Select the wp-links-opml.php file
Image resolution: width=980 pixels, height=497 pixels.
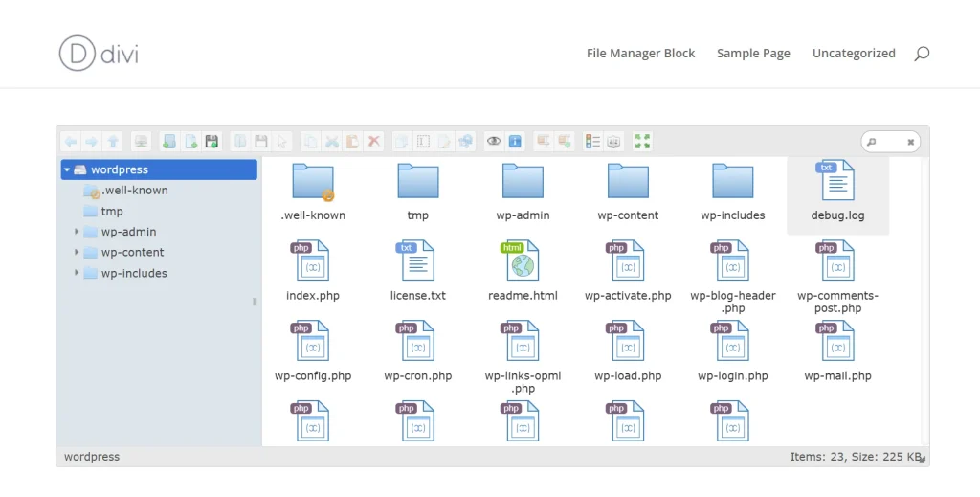point(523,357)
